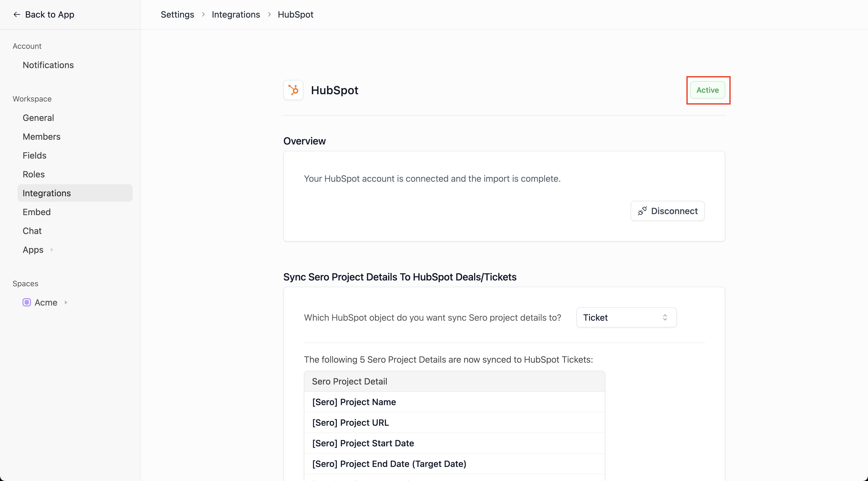Open the Embed settings
This screenshot has height=481, width=868.
(36, 212)
